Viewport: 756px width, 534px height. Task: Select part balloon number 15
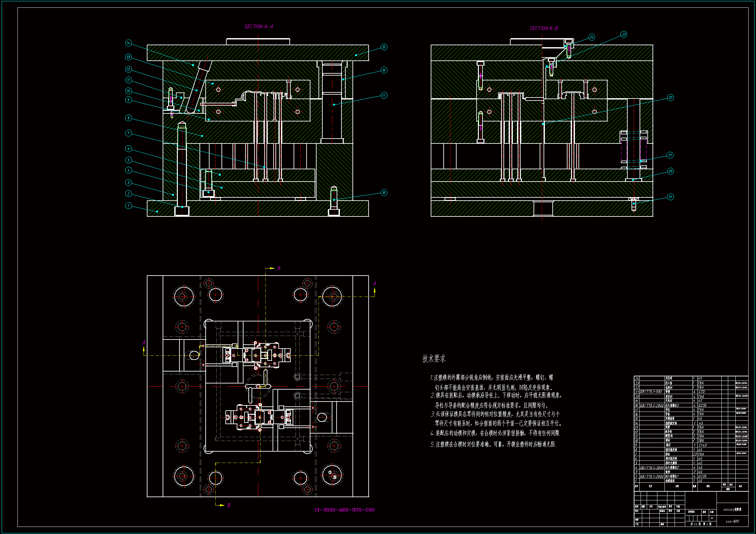click(x=384, y=47)
